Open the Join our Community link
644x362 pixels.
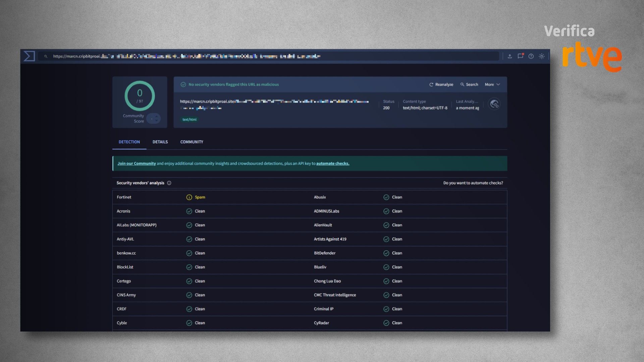[137, 164]
